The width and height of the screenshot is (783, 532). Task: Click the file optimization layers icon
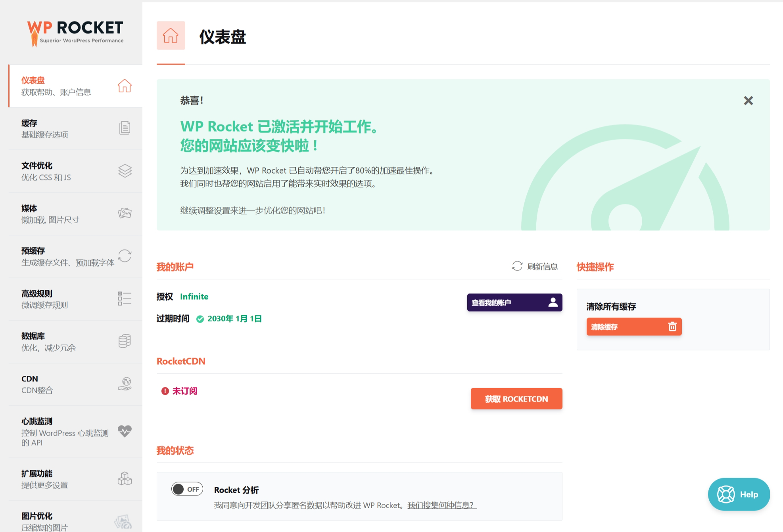[125, 171]
